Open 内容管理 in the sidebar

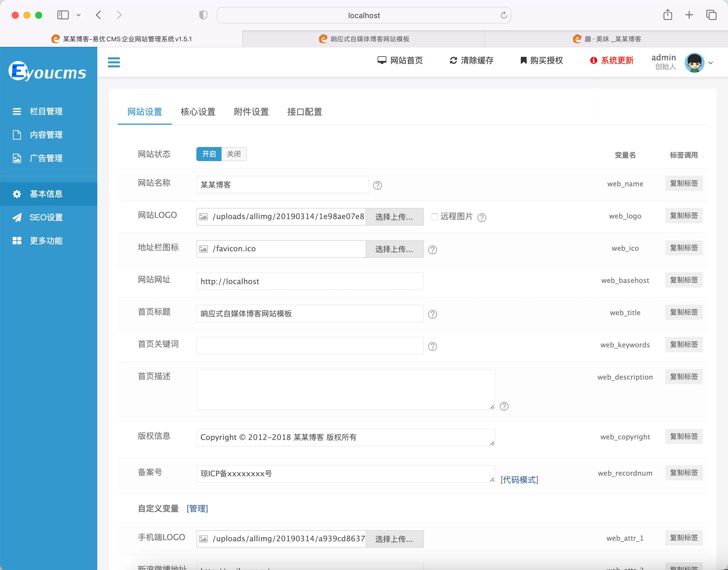click(48, 134)
